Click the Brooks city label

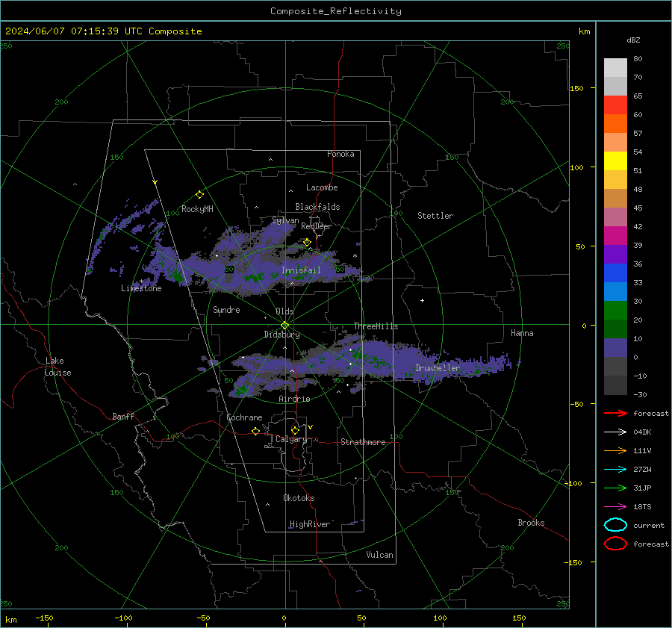point(531,523)
